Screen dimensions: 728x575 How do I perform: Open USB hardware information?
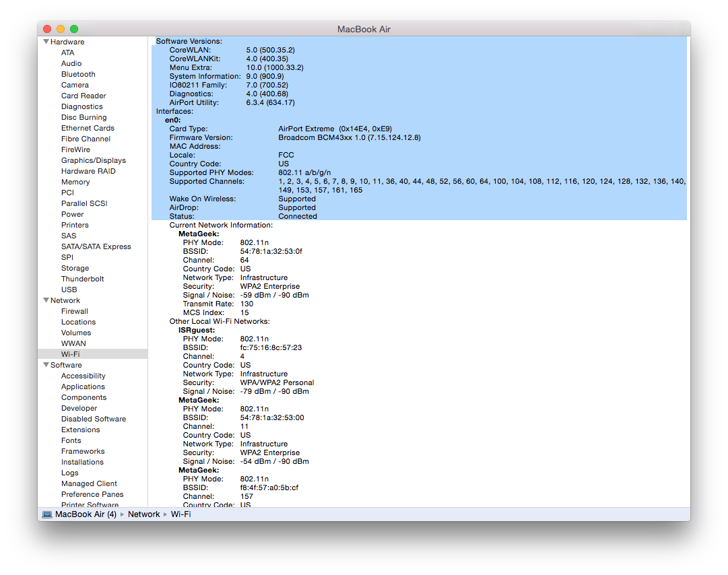(x=69, y=290)
